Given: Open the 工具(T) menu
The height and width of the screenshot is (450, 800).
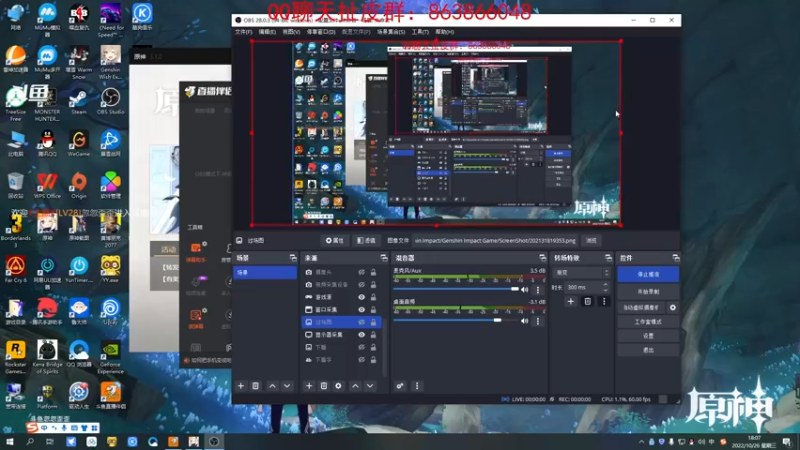Looking at the screenshot, I should click(420, 32).
